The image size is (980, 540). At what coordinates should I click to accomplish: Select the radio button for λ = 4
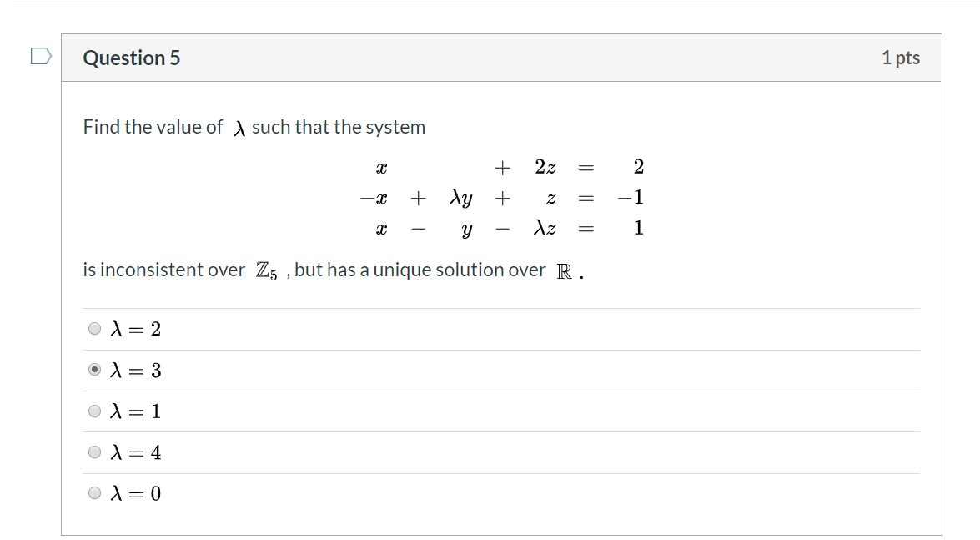click(93, 452)
